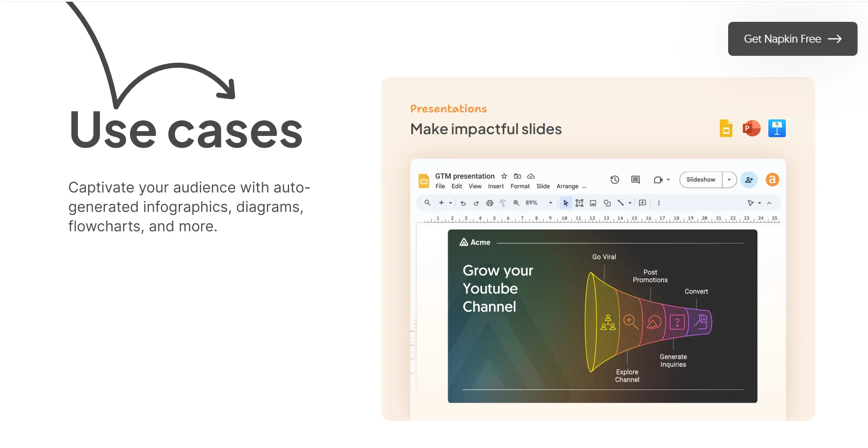Star the GTM presentation

point(504,176)
